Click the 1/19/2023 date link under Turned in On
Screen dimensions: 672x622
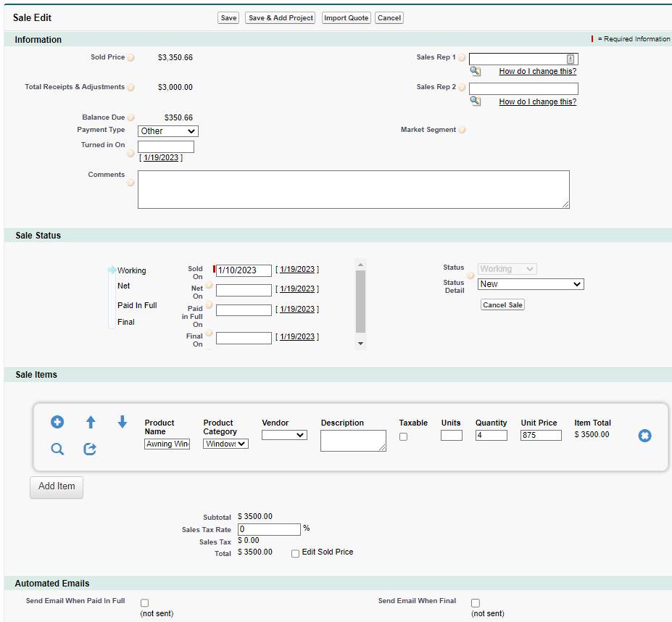point(161,158)
